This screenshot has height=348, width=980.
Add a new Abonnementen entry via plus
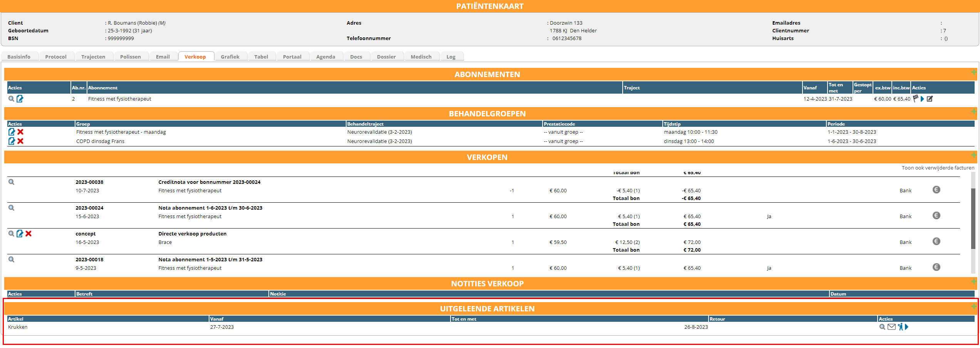(x=974, y=72)
